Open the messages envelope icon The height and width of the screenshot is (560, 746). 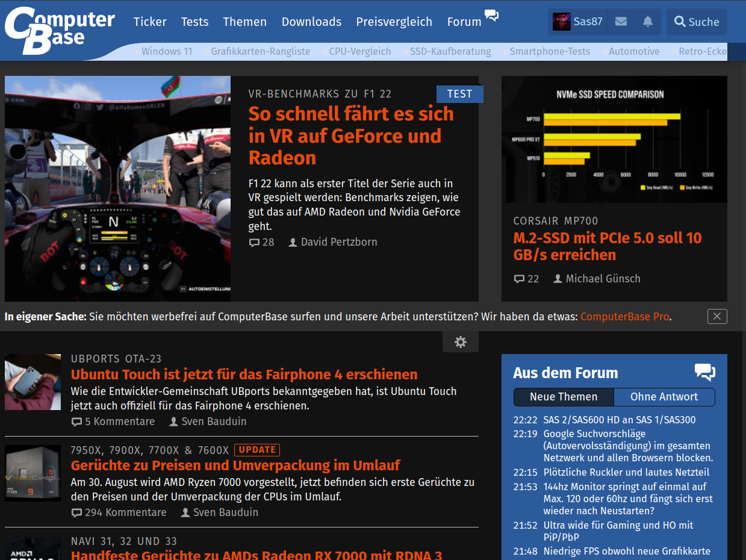coord(621,22)
